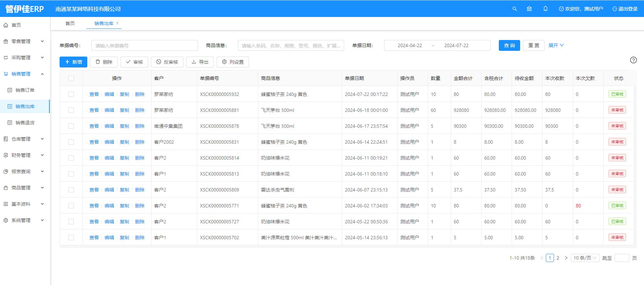644x285 pixels.
Task: Close the 销售出库 tab with X icon
Action: [117, 23]
